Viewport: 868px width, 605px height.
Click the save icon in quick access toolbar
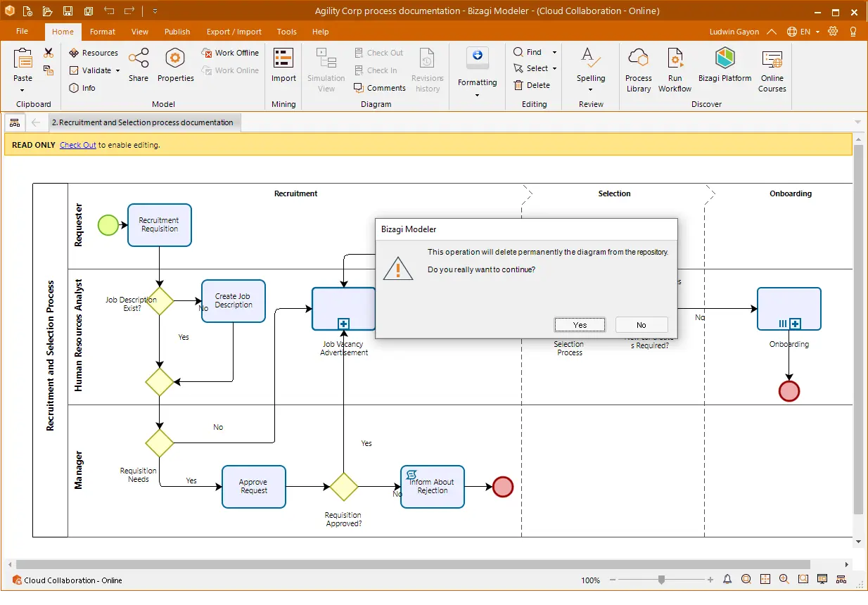(x=68, y=11)
